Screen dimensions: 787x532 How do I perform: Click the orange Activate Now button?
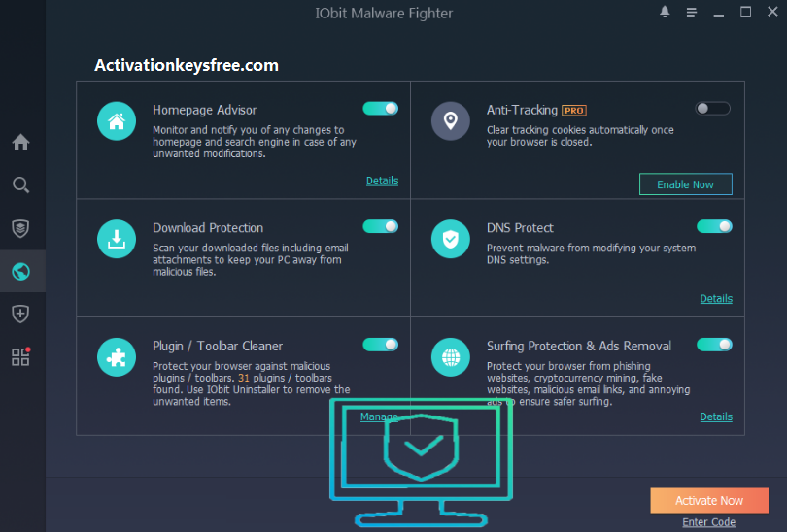click(x=708, y=500)
